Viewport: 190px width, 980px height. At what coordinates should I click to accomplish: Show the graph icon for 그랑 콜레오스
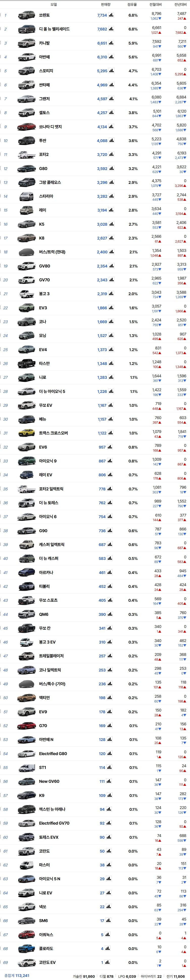111,183
